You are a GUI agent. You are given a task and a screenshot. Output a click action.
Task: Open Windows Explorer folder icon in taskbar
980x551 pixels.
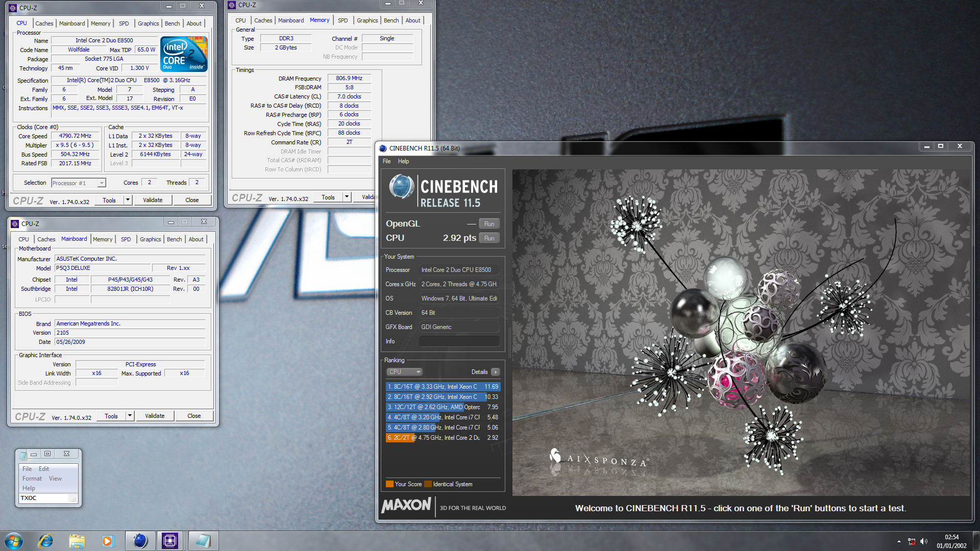pyautogui.click(x=77, y=541)
